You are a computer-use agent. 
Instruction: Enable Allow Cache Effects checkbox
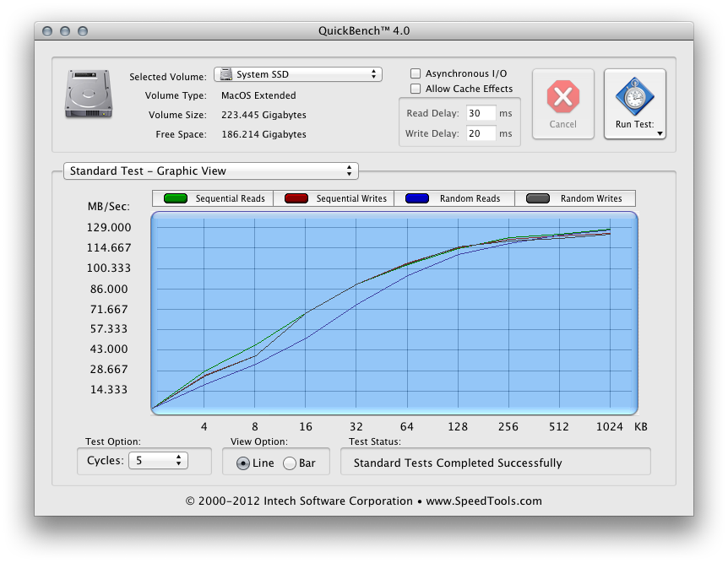pyautogui.click(x=416, y=89)
